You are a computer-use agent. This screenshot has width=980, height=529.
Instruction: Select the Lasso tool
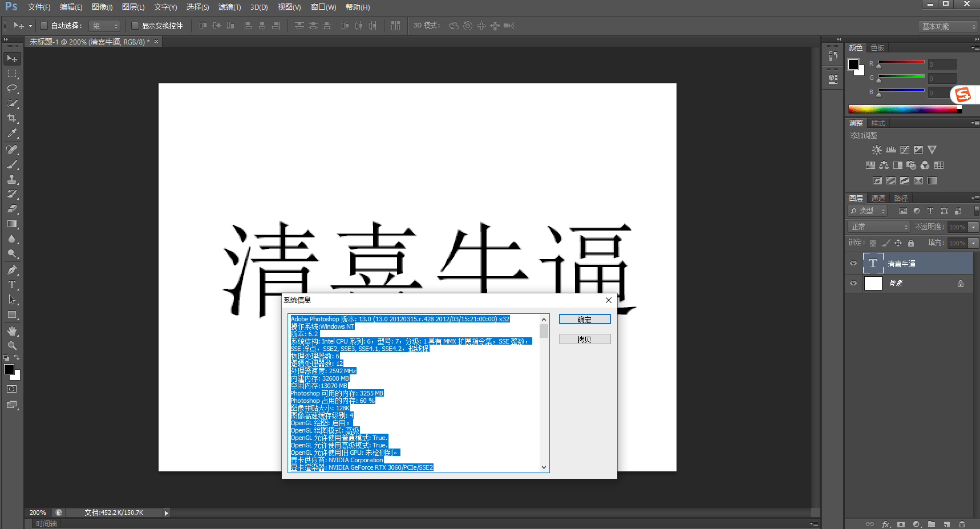[x=13, y=88]
